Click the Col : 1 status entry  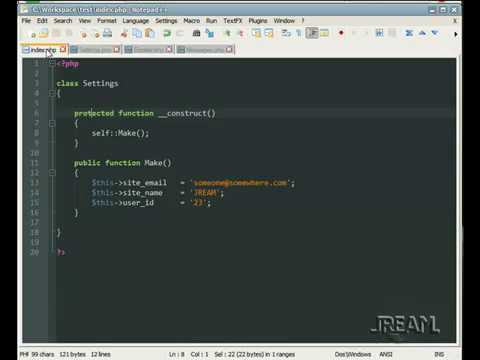pyautogui.click(x=199, y=354)
